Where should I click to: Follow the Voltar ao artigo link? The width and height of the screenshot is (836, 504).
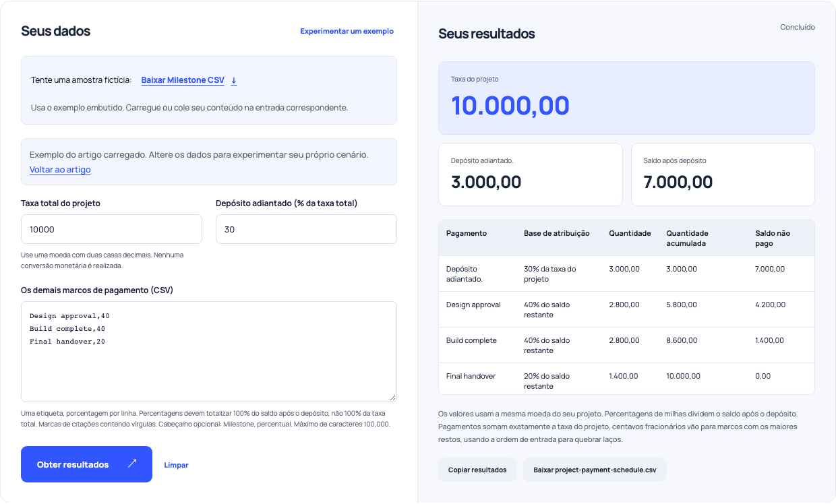tap(60, 170)
